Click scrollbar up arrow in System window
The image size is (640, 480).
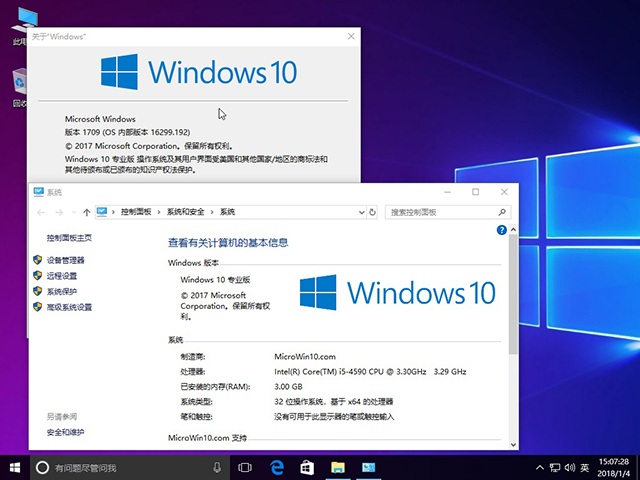click(x=513, y=230)
